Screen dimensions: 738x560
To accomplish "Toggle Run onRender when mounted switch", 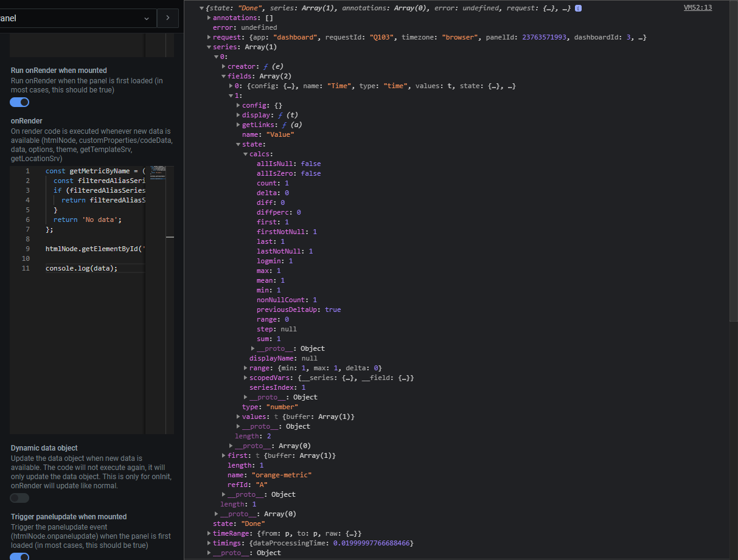I will click(x=19, y=102).
